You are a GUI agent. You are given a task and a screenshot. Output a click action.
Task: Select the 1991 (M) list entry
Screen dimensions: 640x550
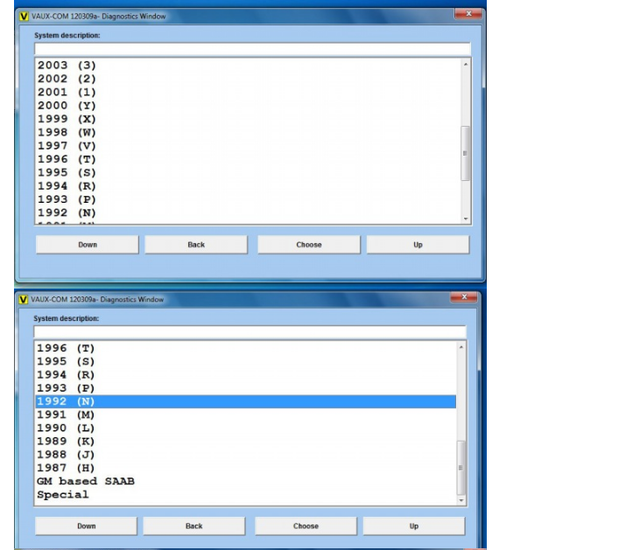(x=66, y=414)
